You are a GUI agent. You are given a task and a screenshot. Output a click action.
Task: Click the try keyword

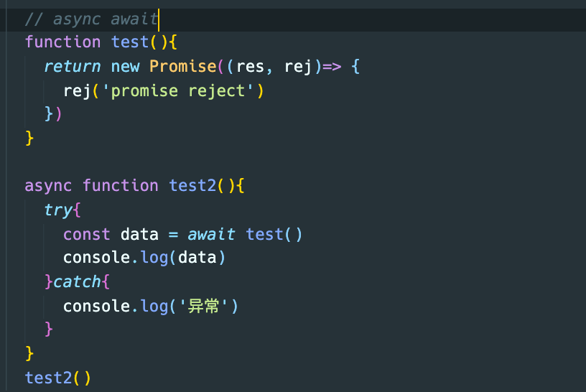coord(58,210)
